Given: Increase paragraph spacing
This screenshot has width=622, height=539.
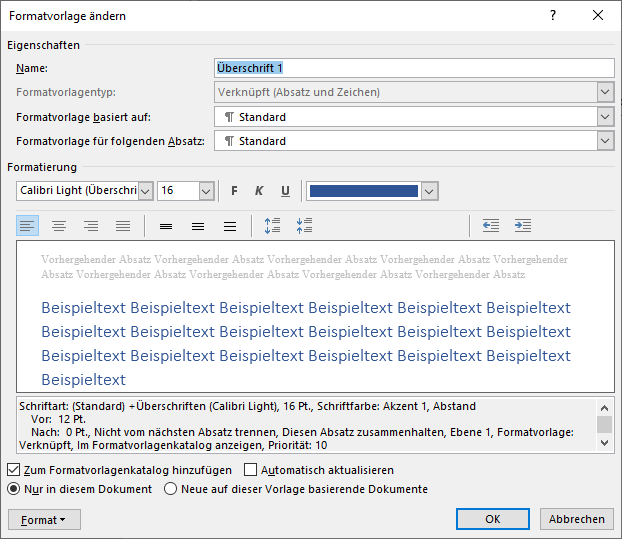Looking at the screenshot, I should (x=273, y=226).
